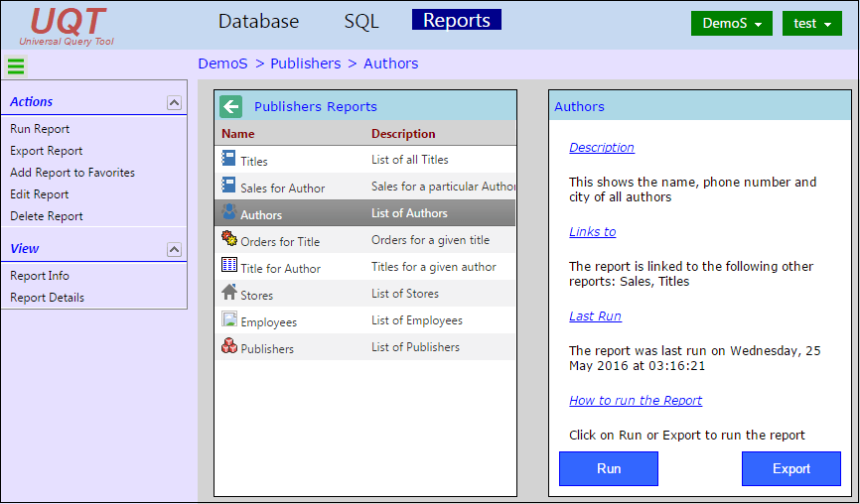Click the Last Run heading link

tap(595, 316)
